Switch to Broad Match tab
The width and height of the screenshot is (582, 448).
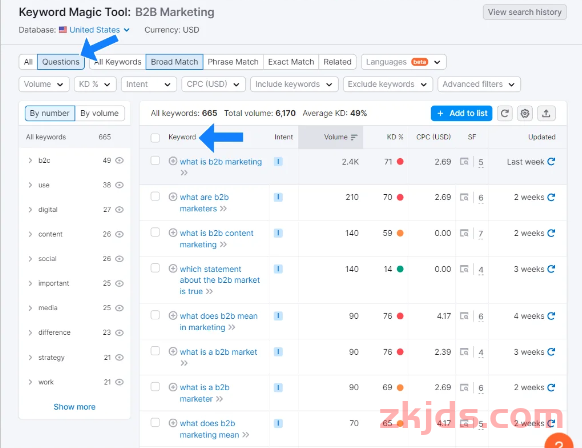(x=174, y=62)
